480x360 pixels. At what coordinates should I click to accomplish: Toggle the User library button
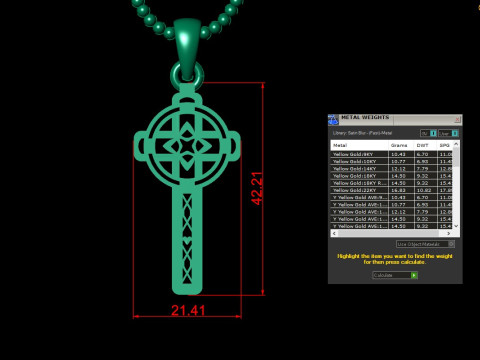pos(448,133)
